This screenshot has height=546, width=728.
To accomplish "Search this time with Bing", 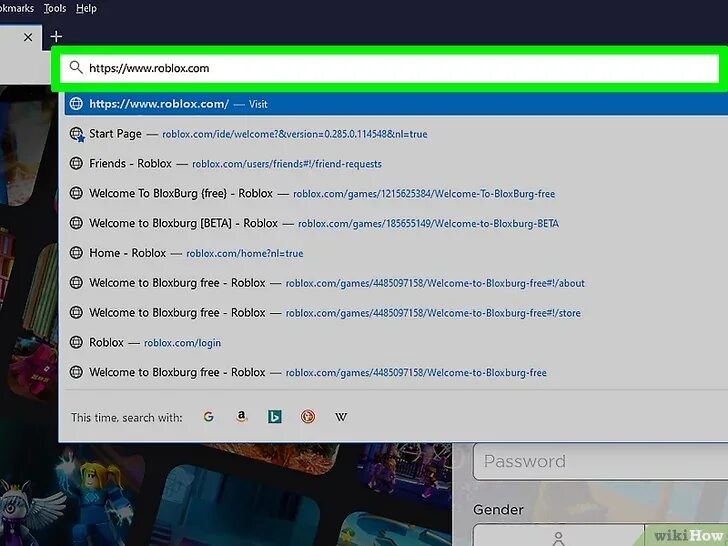I will pos(274,417).
